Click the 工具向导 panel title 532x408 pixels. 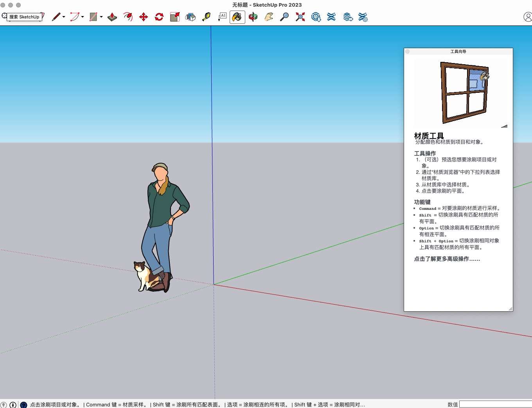coord(458,51)
